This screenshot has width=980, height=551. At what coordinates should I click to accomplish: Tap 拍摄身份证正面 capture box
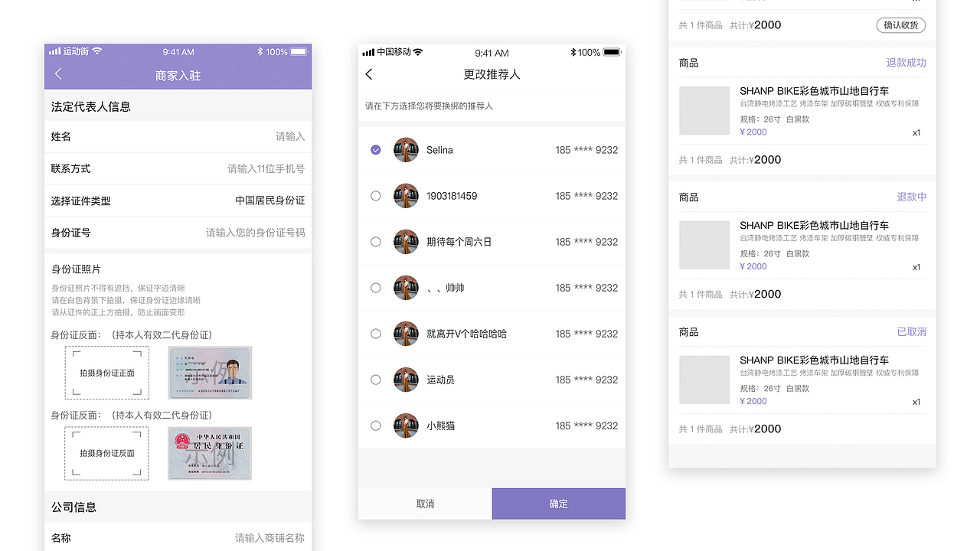tap(107, 373)
